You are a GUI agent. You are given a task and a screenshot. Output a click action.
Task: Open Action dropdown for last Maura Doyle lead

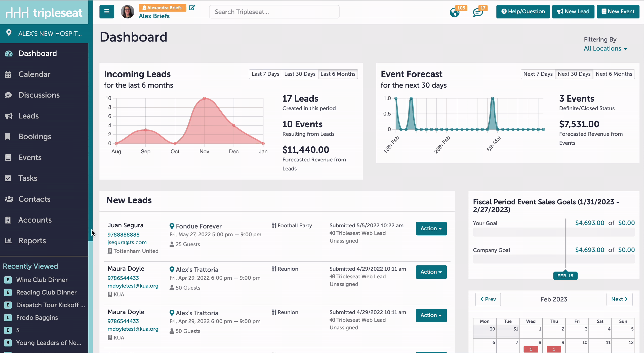(431, 315)
